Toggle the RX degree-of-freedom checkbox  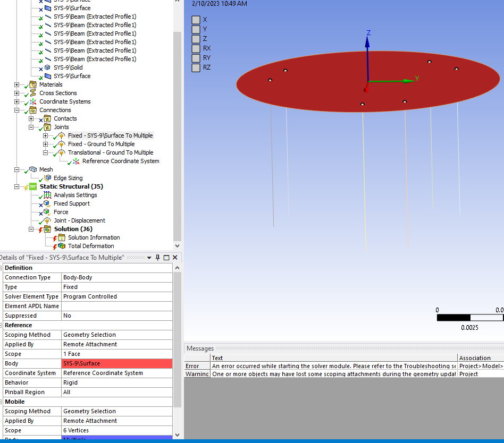click(x=196, y=48)
